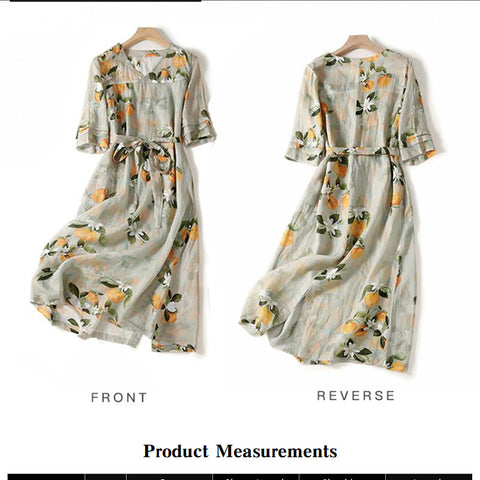Select the Product Measurements heading
This screenshot has height=480, width=480.
tap(240, 451)
